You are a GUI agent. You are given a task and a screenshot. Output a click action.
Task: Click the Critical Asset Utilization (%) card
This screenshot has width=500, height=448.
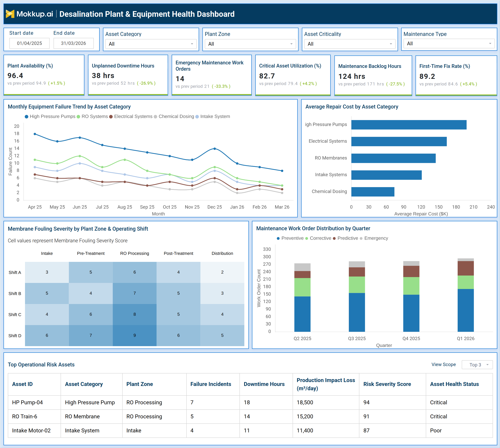tap(293, 75)
